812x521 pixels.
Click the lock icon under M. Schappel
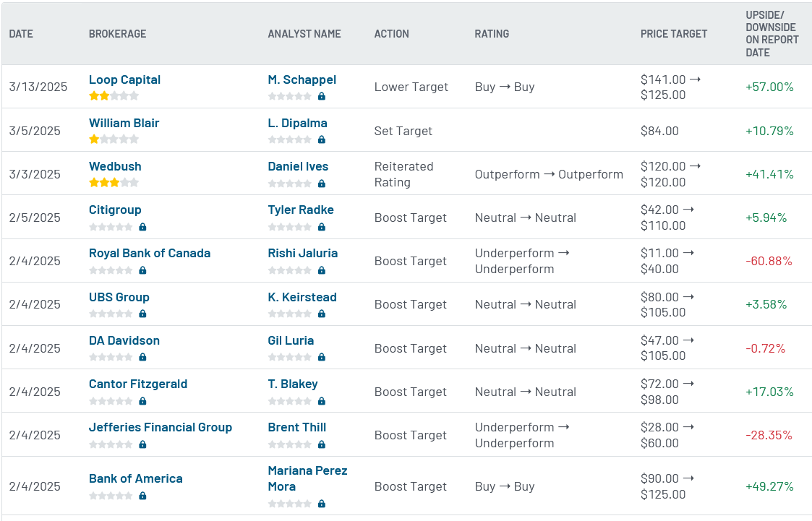coord(322,96)
